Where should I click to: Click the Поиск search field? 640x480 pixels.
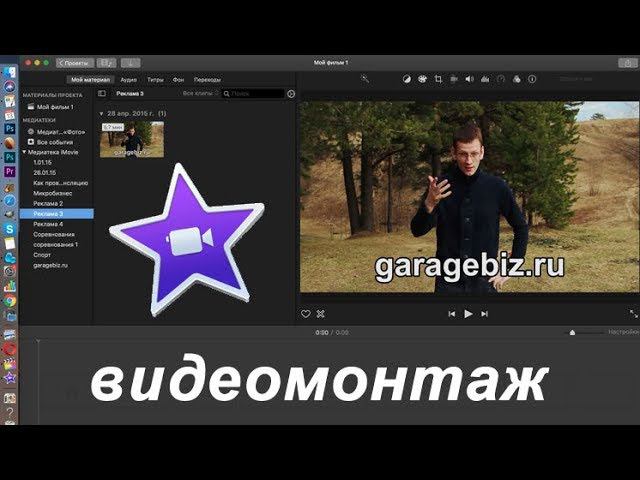253,94
